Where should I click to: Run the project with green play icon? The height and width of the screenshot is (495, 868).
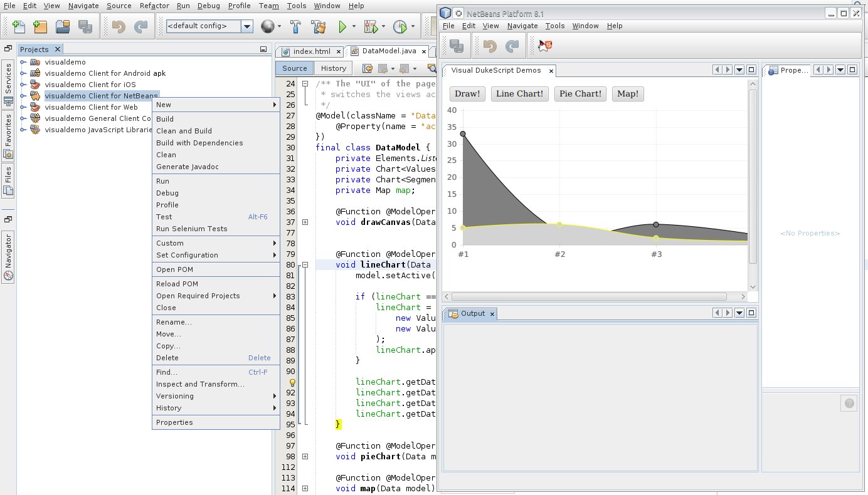click(342, 26)
